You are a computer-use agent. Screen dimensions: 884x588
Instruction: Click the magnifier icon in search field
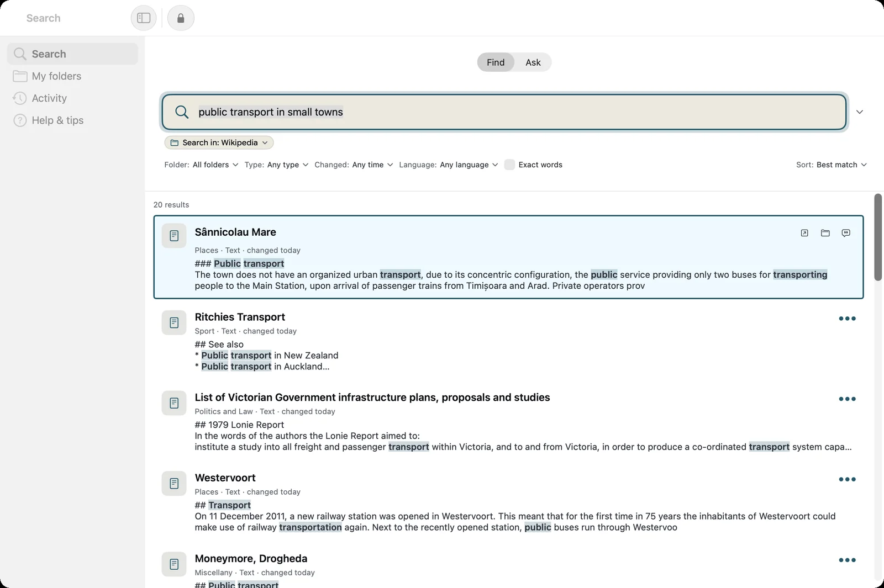182,112
